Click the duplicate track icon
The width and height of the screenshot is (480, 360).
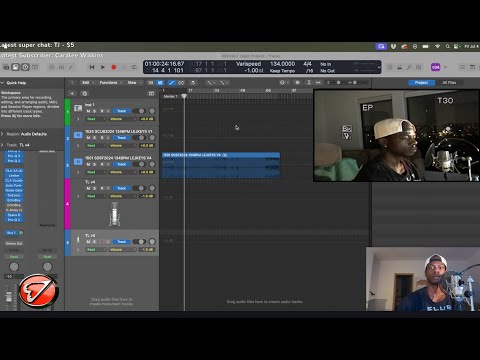[x=84, y=94]
